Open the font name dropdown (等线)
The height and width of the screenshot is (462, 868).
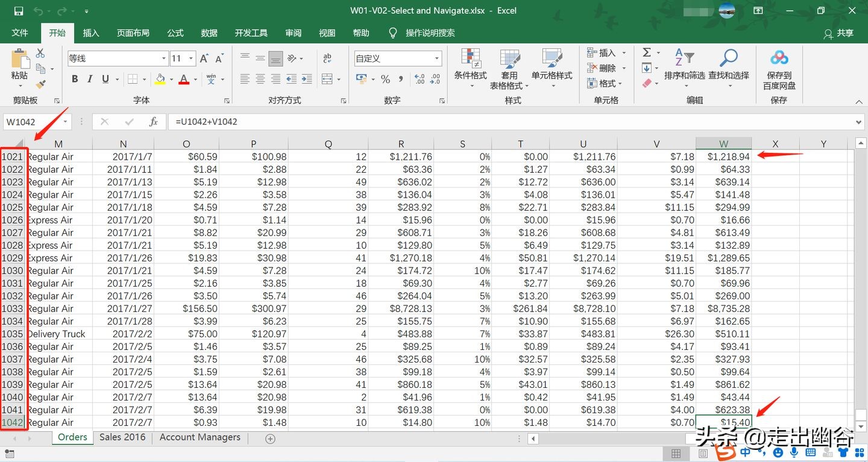point(164,58)
